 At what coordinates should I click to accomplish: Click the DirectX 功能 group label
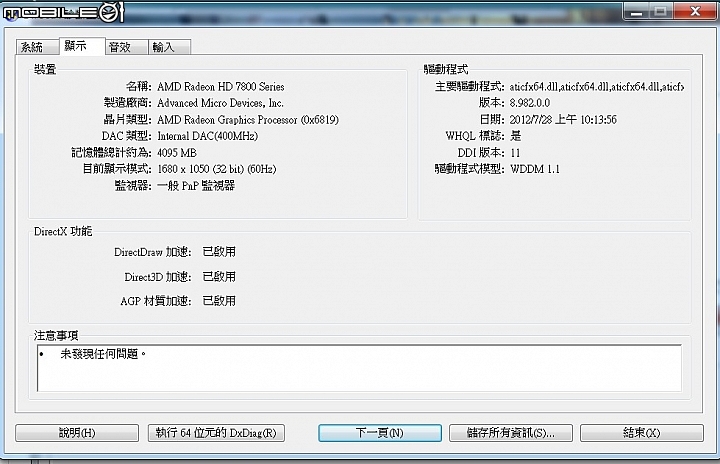(63, 231)
